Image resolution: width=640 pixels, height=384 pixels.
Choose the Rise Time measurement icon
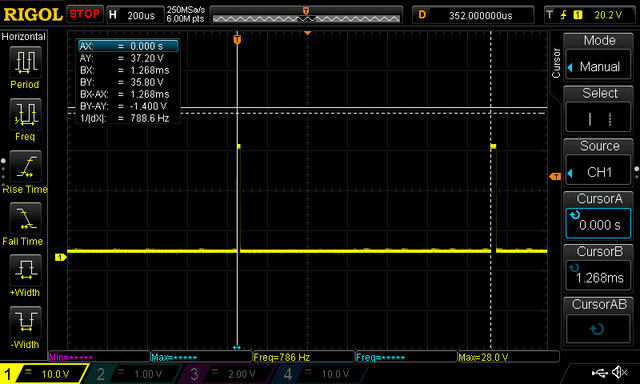pos(25,166)
